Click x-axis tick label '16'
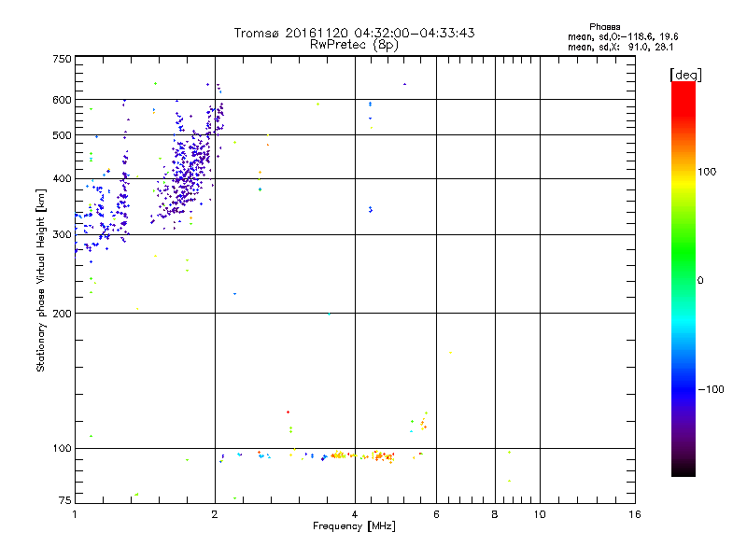Viewport: 747px width, 560px height. [x=635, y=514]
